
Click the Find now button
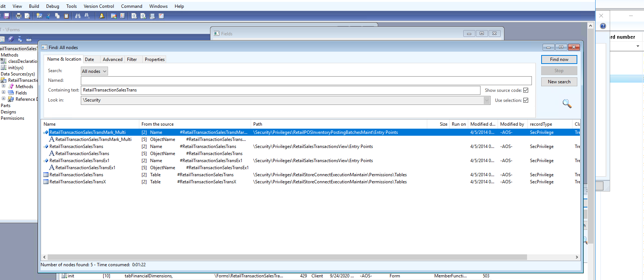(x=559, y=59)
